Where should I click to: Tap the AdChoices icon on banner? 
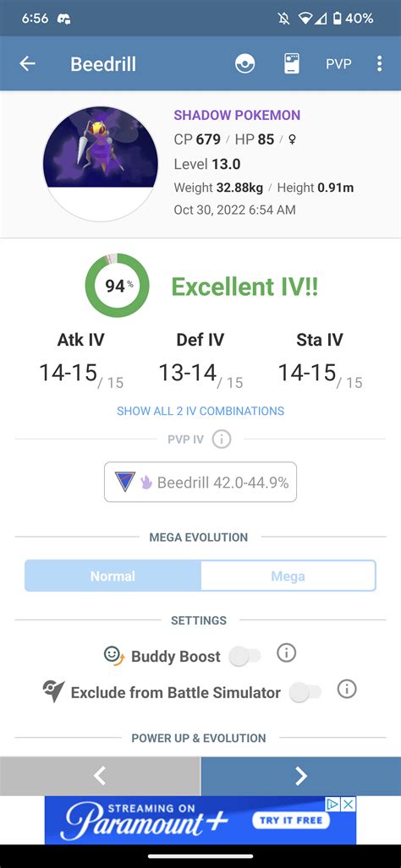click(334, 804)
